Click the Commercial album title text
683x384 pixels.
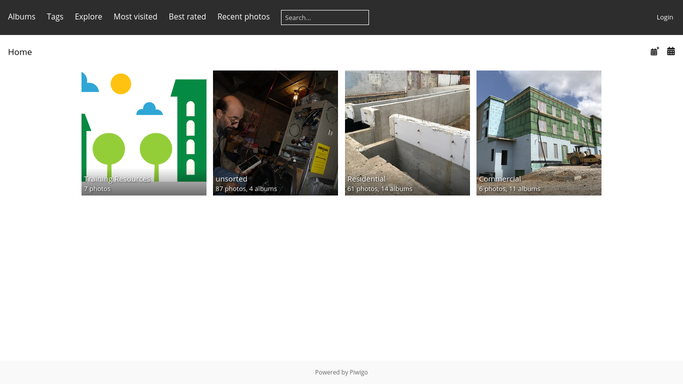coord(500,179)
